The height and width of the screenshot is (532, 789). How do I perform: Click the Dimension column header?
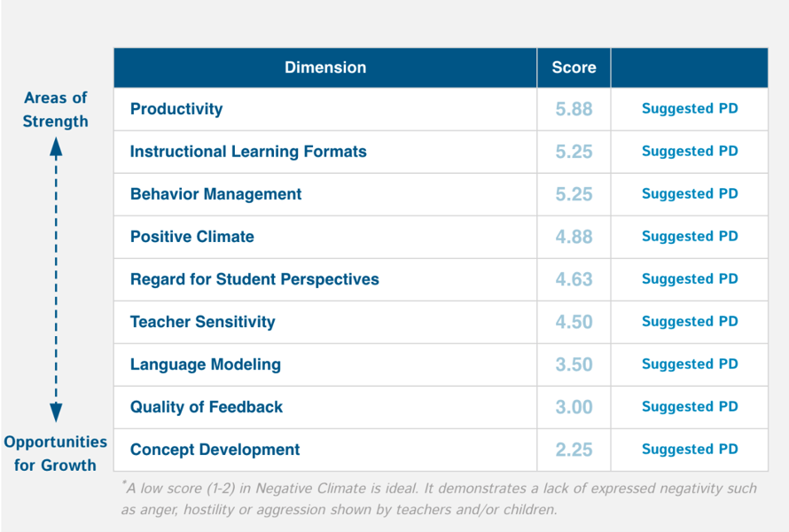point(325,67)
